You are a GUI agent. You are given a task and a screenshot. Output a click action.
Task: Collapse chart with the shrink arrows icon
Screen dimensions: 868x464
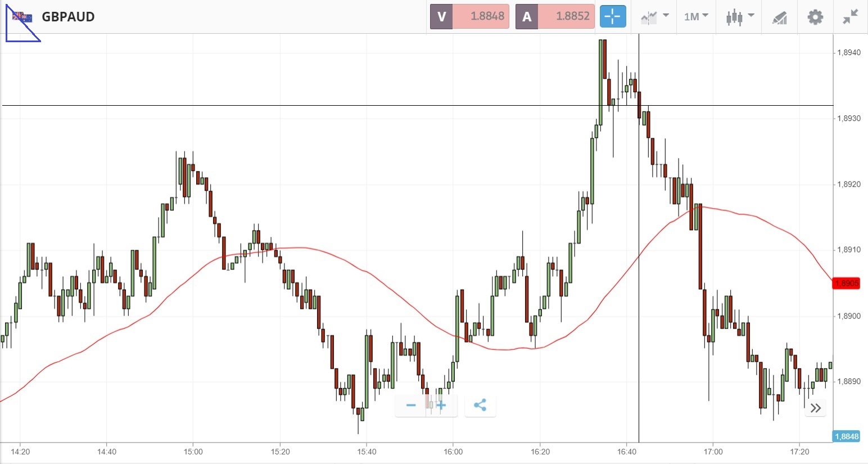click(x=850, y=17)
